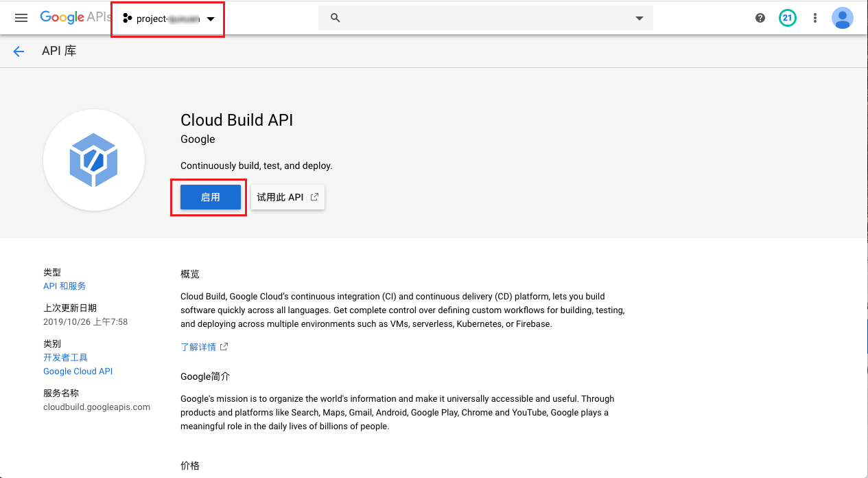Open the API 和服务 link

pyautogui.click(x=64, y=286)
